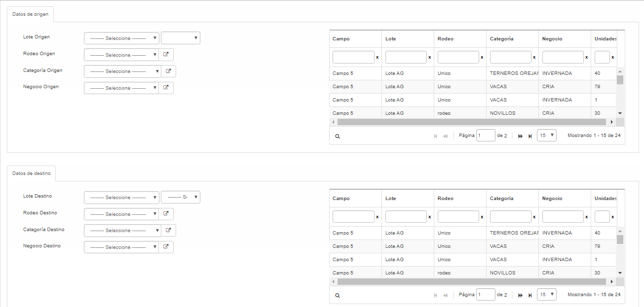The image size is (644, 307).
Task: Sort origen grid by Categoría column header
Action: [512, 39]
